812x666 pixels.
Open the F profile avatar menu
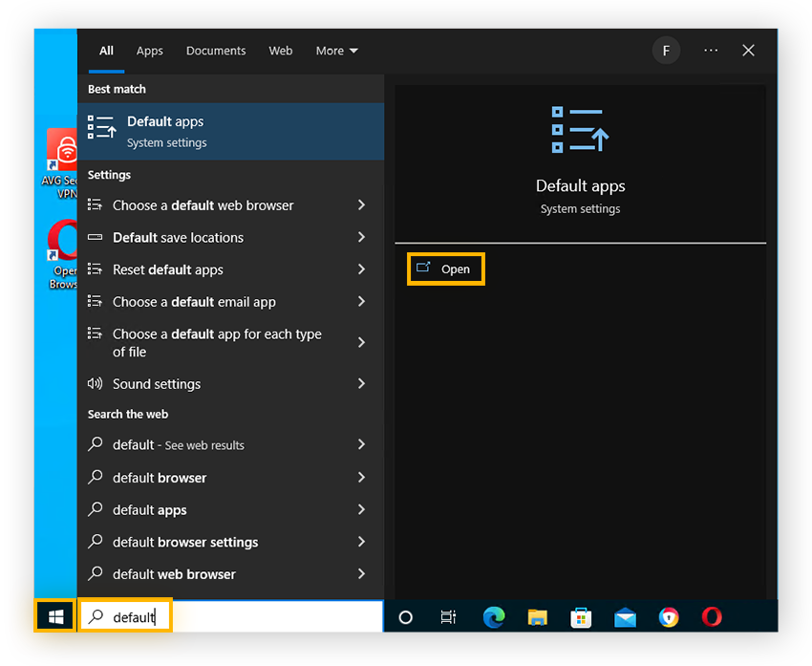[x=666, y=51]
